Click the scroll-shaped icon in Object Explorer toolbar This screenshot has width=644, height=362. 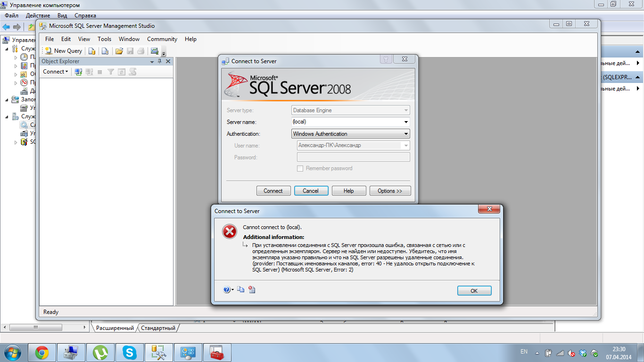pos(132,72)
